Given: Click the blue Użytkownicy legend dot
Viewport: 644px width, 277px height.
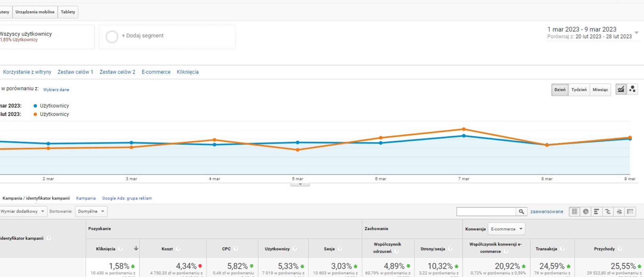Looking at the screenshot, I should click(35, 106).
